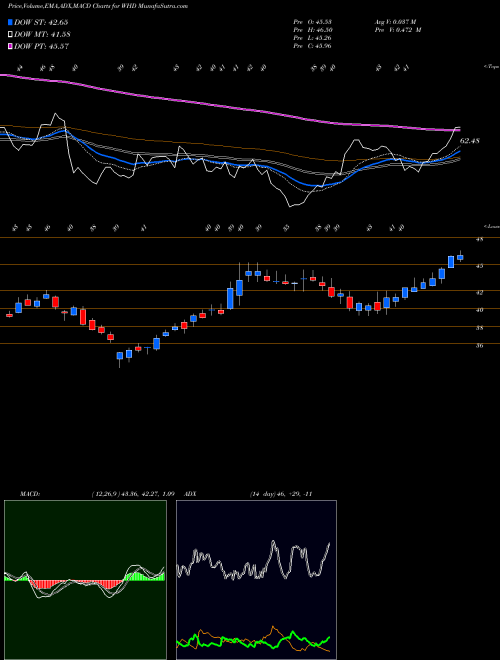Click the last blue candlestick near 46
The width and height of the screenshot is (500, 660).
[460, 257]
